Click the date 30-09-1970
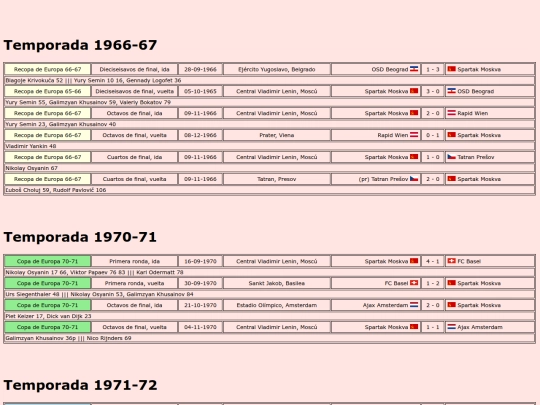540x405 pixels. click(200, 283)
